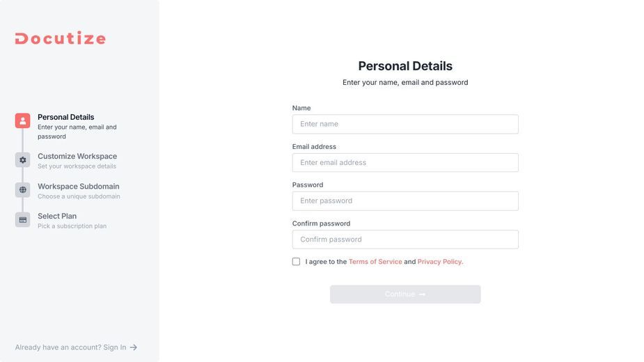The width and height of the screenshot is (644, 362).
Task: Open the Terms of Service link
Action: click(375, 262)
